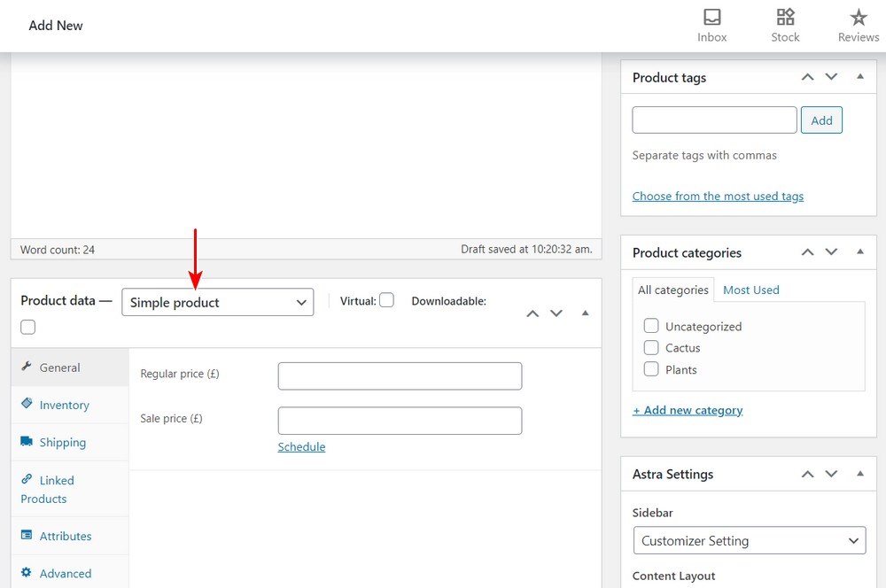Open the Inbox icon in top bar
Screen dimensions: 886x588
(x=711, y=18)
